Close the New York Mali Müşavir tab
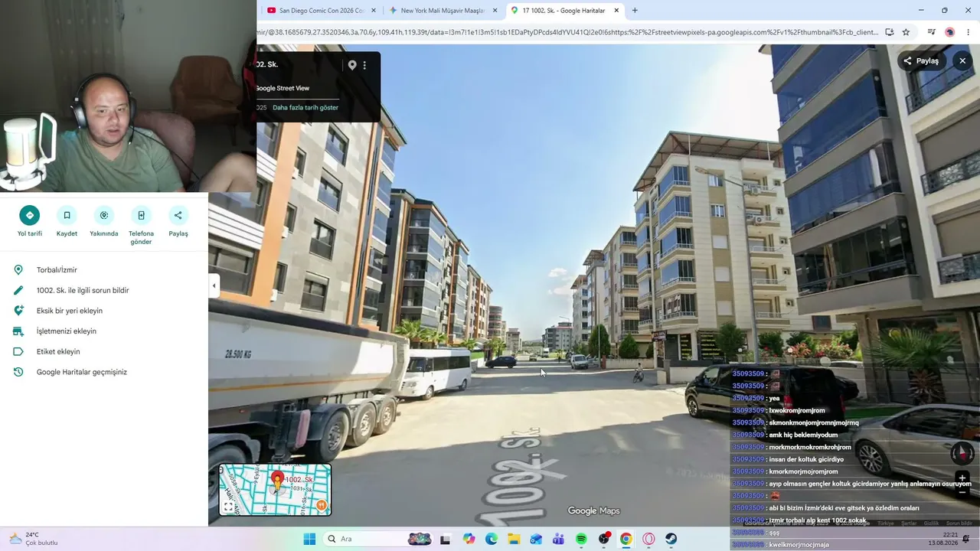 tap(495, 11)
